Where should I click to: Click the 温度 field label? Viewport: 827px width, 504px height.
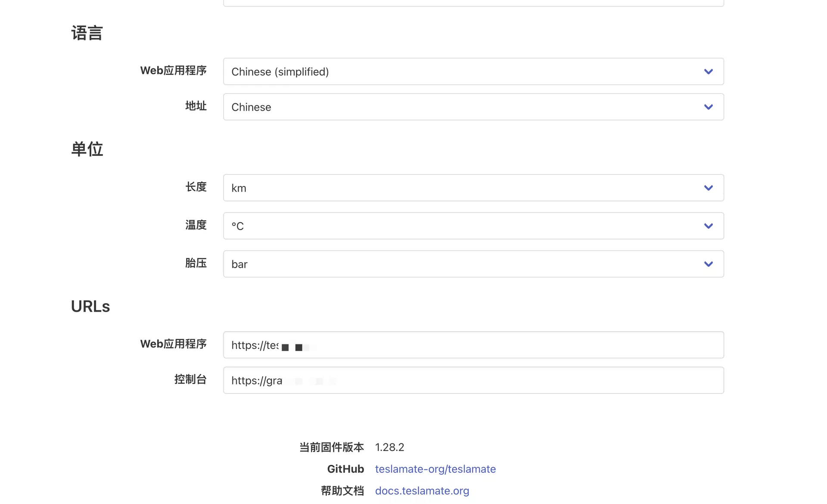click(196, 225)
